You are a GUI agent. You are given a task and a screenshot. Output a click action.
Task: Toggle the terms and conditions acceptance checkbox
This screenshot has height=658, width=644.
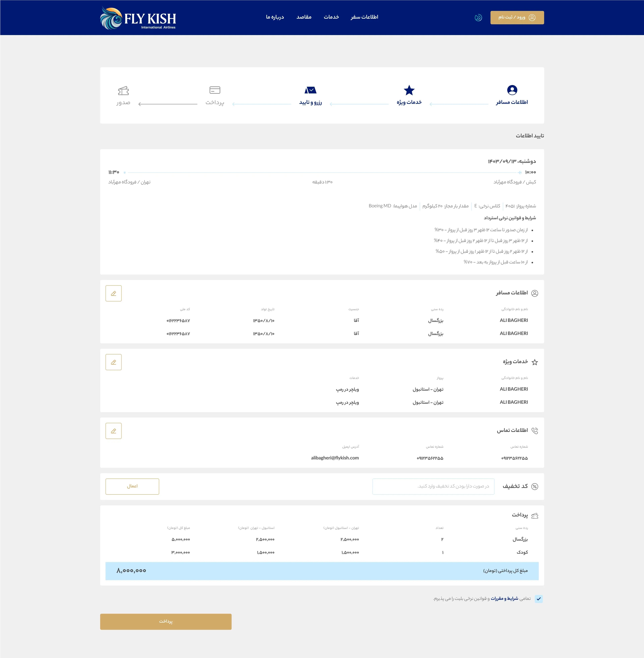click(x=539, y=599)
